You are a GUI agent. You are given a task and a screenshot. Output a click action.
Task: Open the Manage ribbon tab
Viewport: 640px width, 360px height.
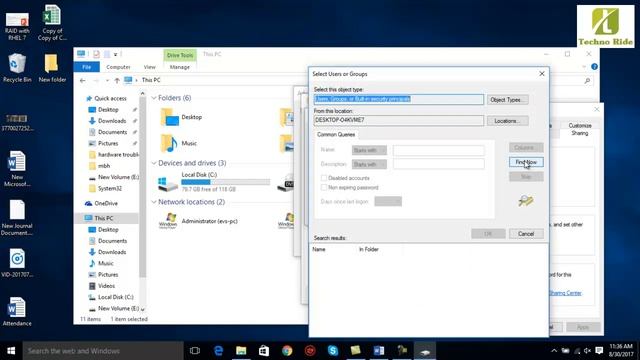(x=180, y=67)
